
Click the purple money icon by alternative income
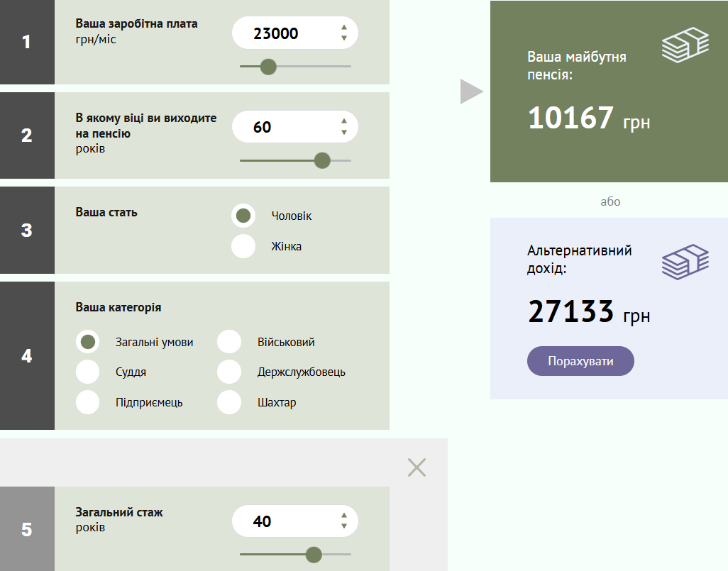685,262
